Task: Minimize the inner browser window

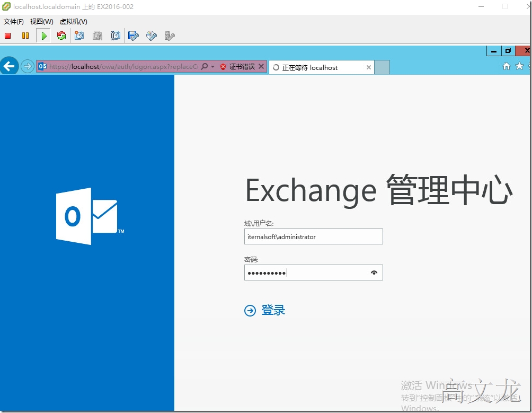Action: coord(494,51)
